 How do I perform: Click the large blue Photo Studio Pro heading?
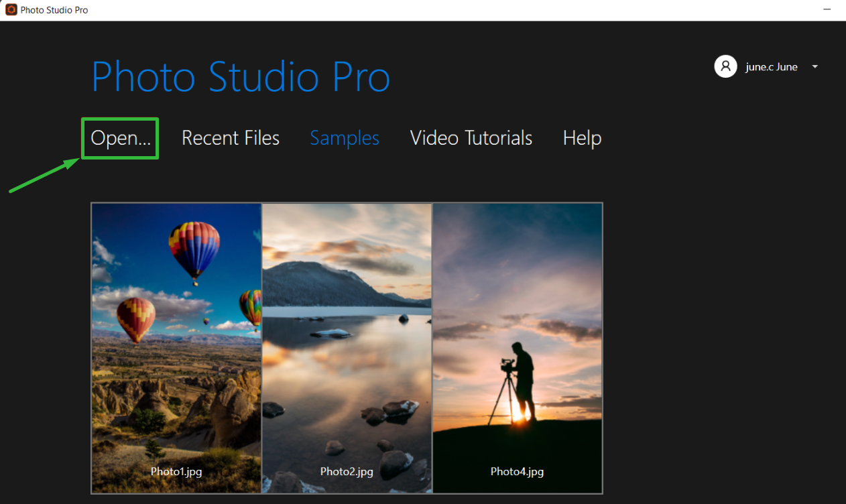click(241, 76)
